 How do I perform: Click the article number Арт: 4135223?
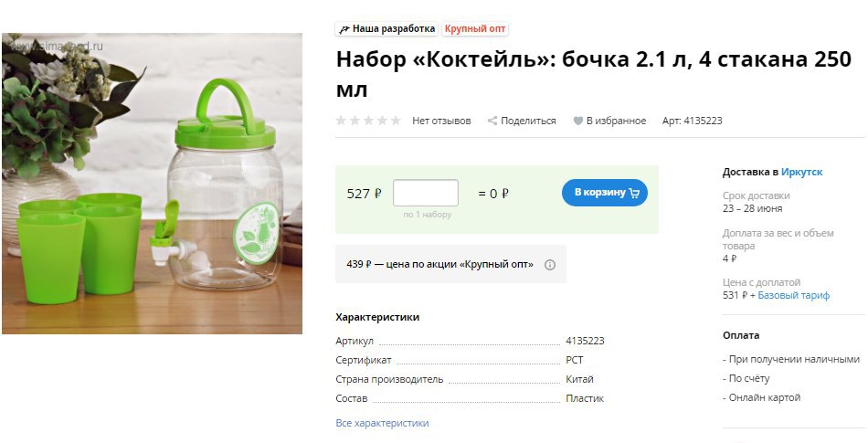click(x=692, y=121)
